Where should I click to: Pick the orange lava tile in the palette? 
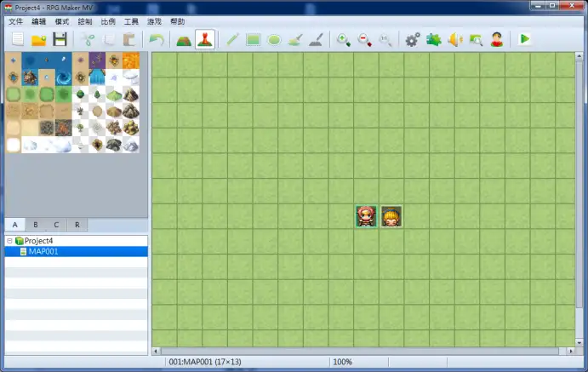[x=131, y=60]
